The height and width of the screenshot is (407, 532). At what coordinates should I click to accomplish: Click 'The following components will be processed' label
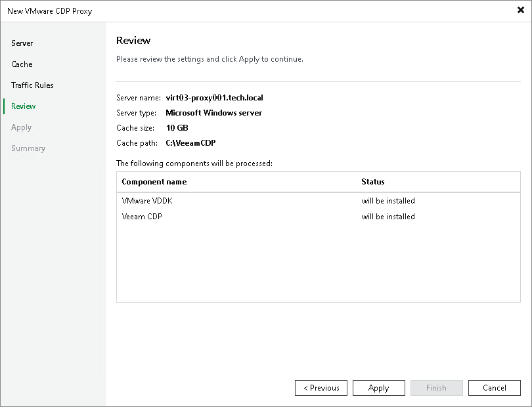pos(194,163)
